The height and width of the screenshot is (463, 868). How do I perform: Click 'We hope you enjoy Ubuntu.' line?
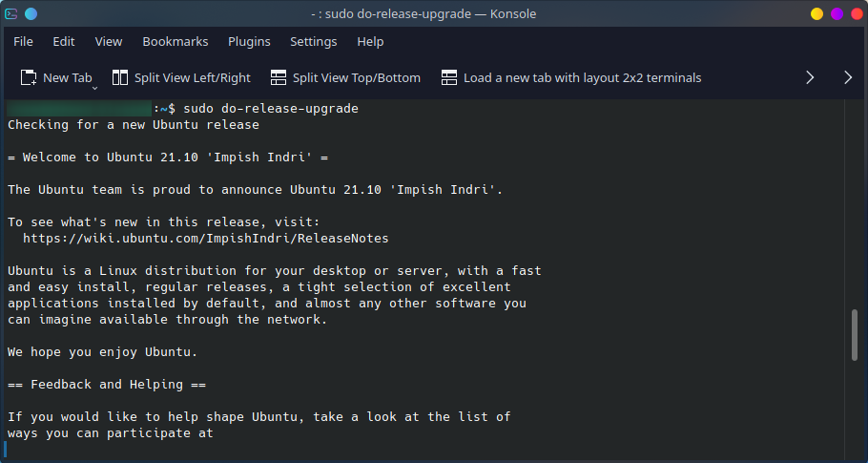click(x=102, y=352)
